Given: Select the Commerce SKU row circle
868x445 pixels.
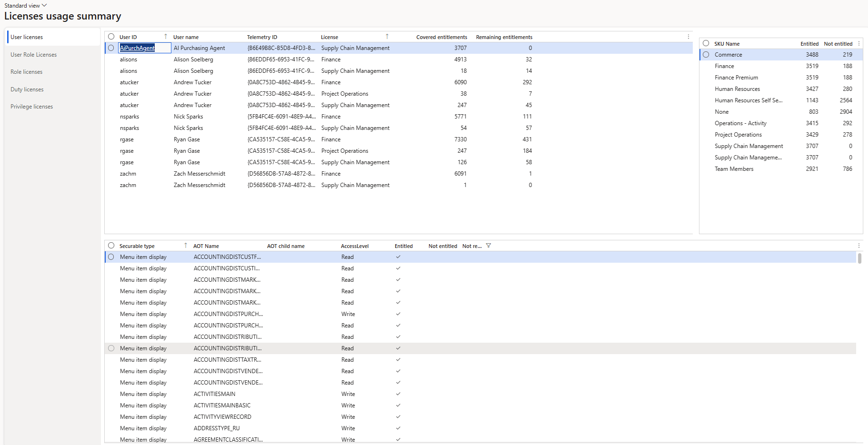Looking at the screenshot, I should (x=706, y=55).
